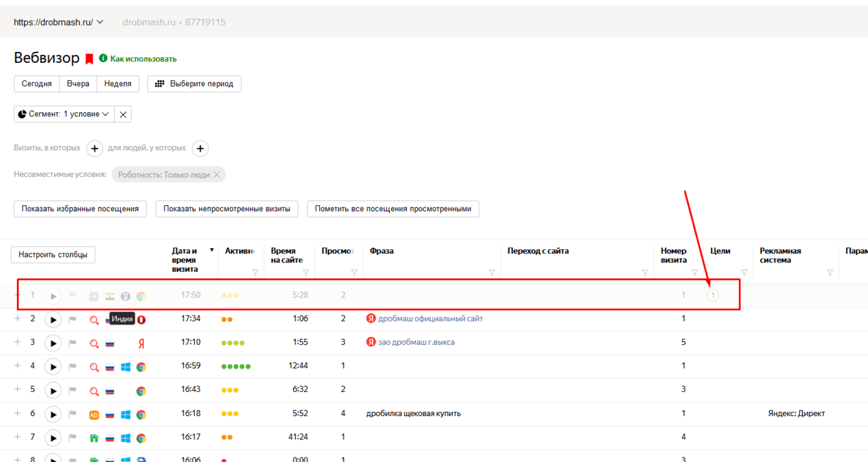
Task: Open the filter for 'Время на сайте' column
Action: coord(306,273)
